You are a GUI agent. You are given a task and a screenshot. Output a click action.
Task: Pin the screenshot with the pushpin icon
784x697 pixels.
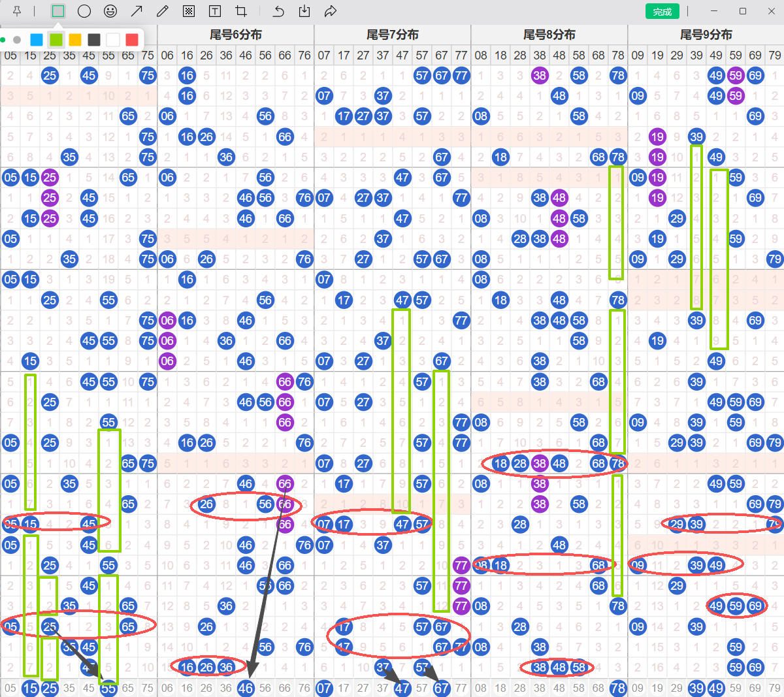coord(17,11)
